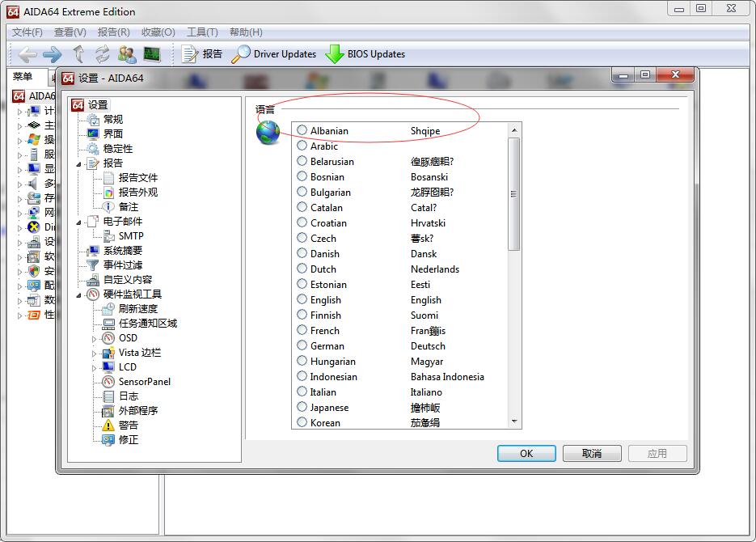Click the SensorPanel gauge icon in tree
This screenshot has height=542, width=756.
pos(108,382)
